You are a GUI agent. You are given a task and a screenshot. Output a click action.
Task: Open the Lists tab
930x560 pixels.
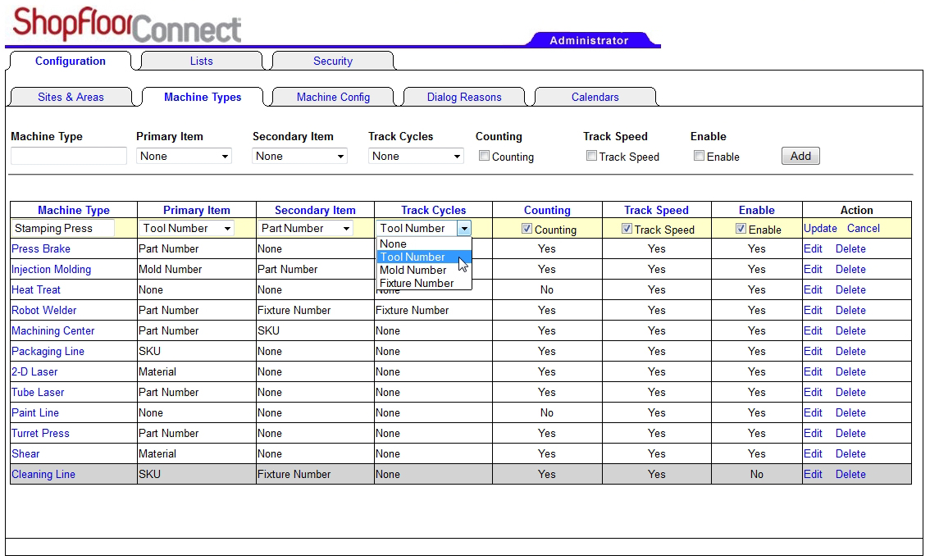pyautogui.click(x=202, y=60)
